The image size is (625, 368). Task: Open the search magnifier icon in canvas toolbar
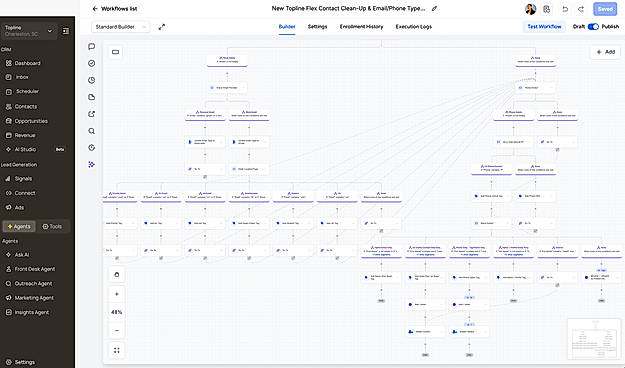point(91,131)
